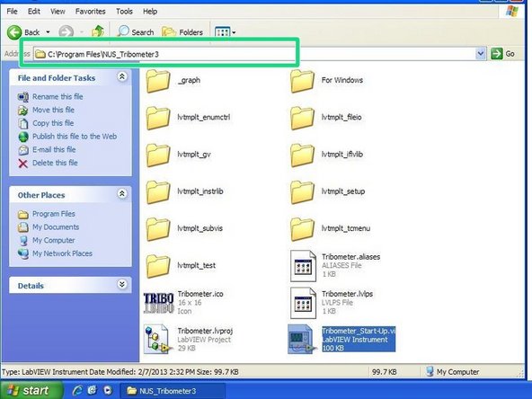Select the lvtmplt_tcmenu folder icon
Viewport: 532px width, 399px height.
pyautogui.click(x=302, y=229)
